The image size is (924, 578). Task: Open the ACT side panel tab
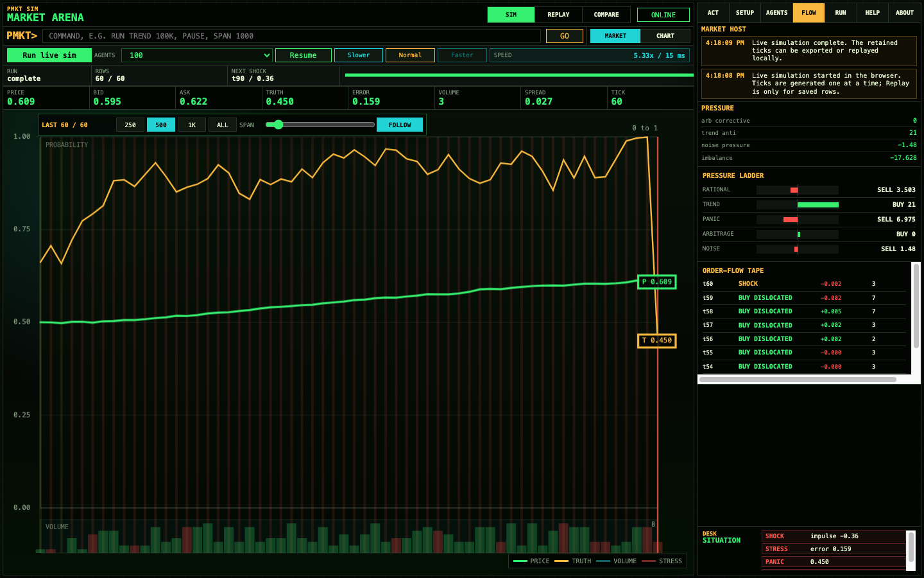(713, 13)
